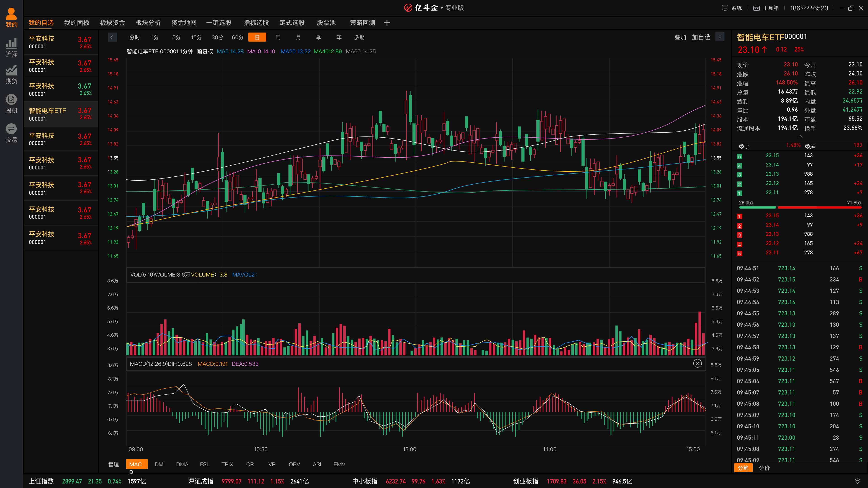Click the 加自选 add to watchlist button
This screenshot has width=868, height=488.
(x=701, y=37)
